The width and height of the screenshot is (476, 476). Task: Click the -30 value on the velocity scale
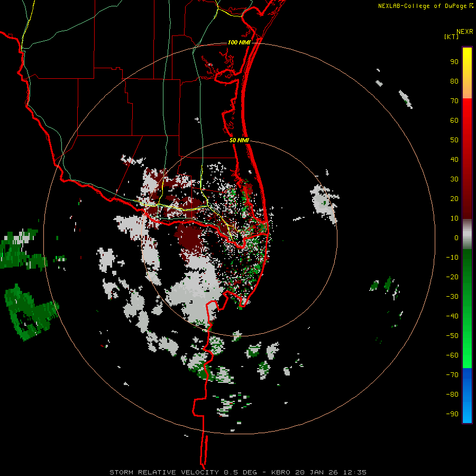[452, 297]
